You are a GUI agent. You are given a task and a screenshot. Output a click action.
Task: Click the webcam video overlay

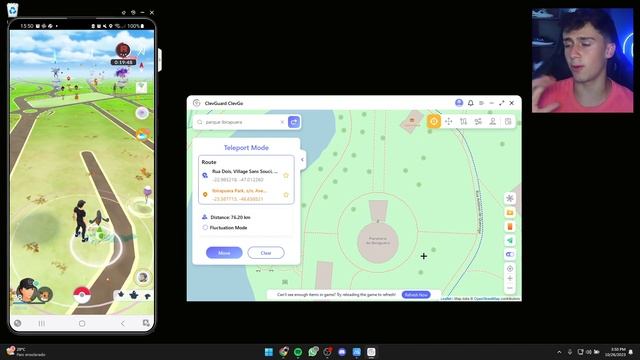tap(582, 60)
